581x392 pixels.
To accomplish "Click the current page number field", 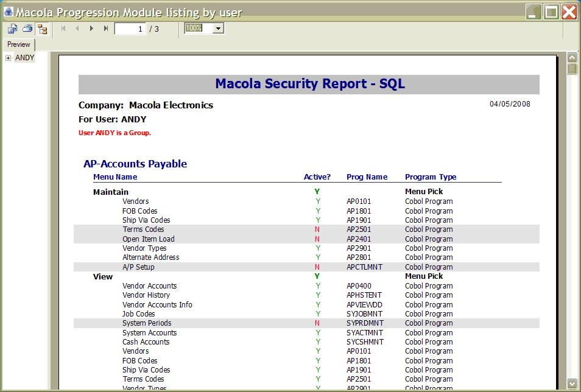I will click(x=130, y=29).
